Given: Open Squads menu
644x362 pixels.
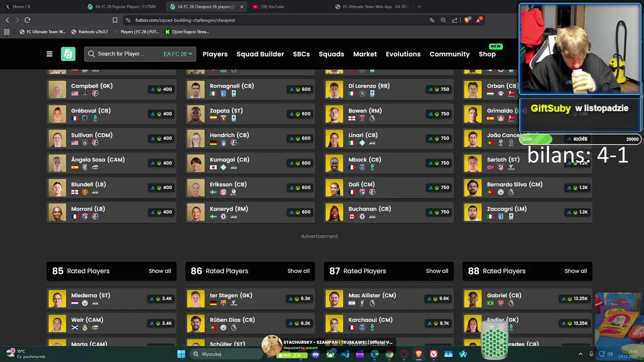Looking at the screenshot, I should point(332,54).
